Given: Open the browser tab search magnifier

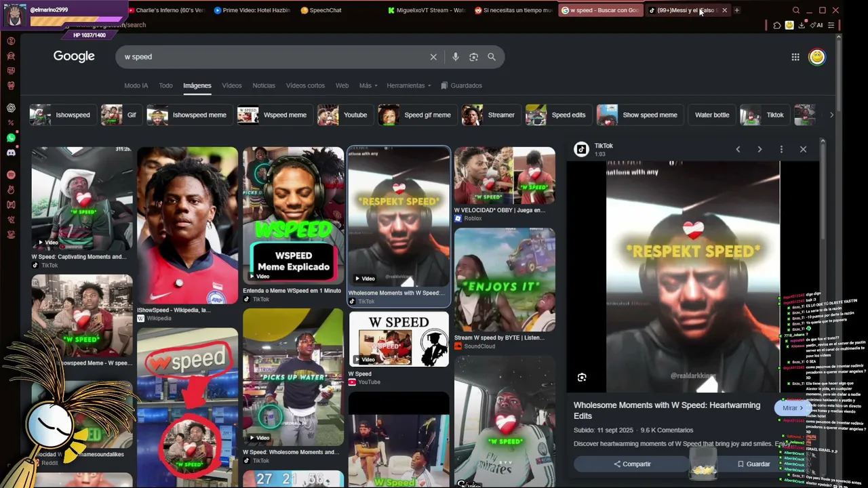Looking at the screenshot, I should pos(796,10).
